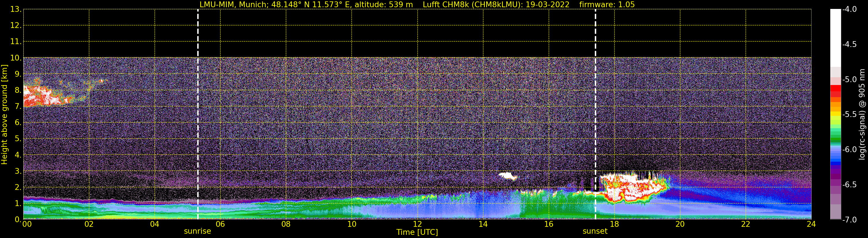This screenshot has width=868, height=238.
Task: Click the "Lufft CHM8k (CHM8kLMU): 19-03-2022" title text
Action: 496,5
